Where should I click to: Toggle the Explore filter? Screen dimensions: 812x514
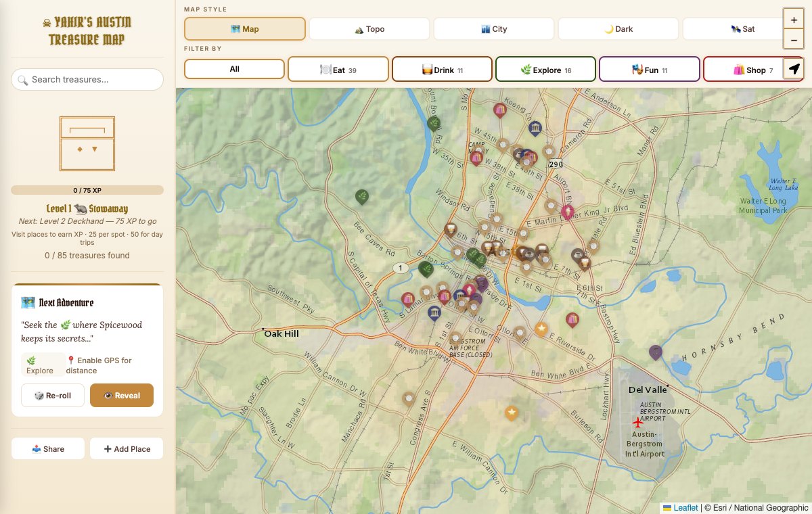(545, 69)
